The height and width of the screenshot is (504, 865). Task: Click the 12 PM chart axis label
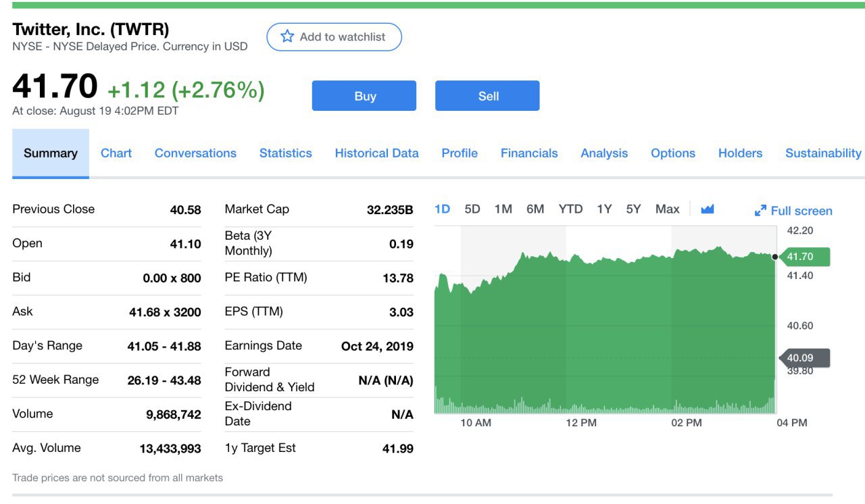[x=581, y=423]
